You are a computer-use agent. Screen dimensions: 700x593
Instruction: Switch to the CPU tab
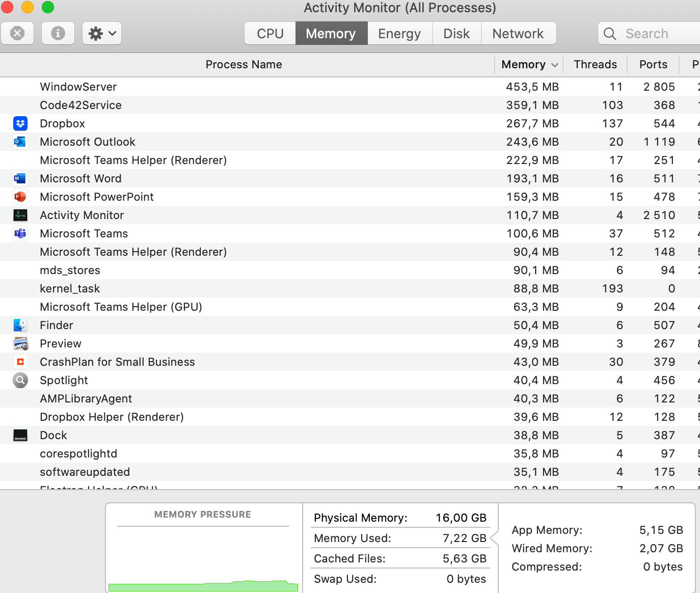[x=270, y=34]
